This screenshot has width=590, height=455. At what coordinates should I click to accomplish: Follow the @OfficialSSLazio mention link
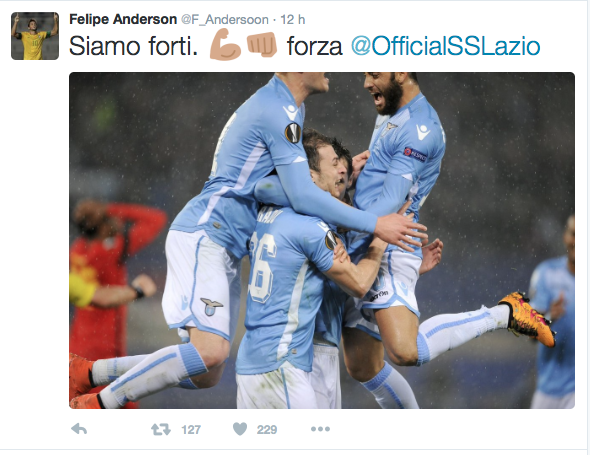(x=446, y=46)
